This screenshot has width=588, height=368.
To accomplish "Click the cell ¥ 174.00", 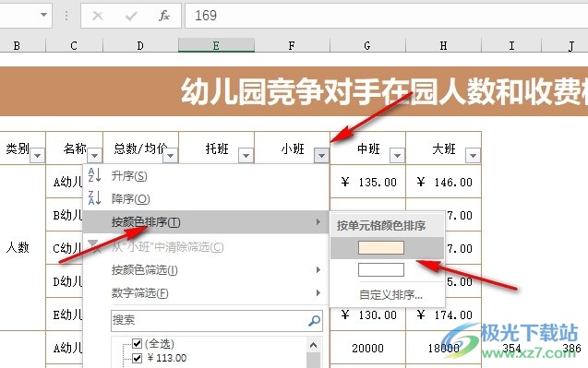I will coord(444,315).
